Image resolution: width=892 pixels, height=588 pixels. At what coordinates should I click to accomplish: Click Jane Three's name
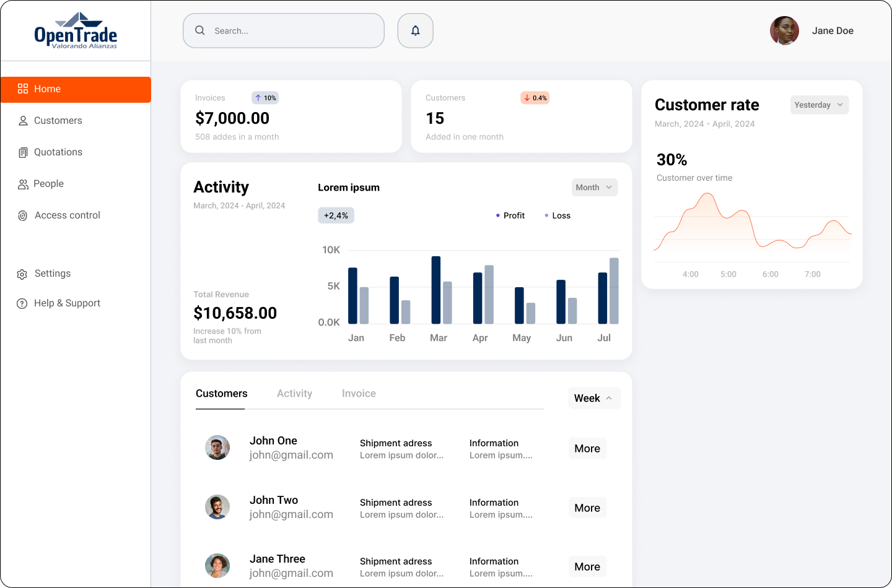tap(278, 559)
